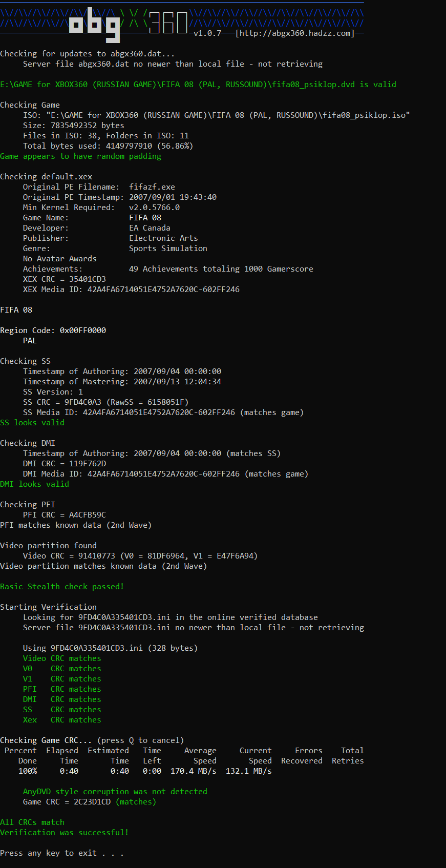446x868 pixels.
Task: Click the green "V1 CRC matches" row
Action: point(62,679)
